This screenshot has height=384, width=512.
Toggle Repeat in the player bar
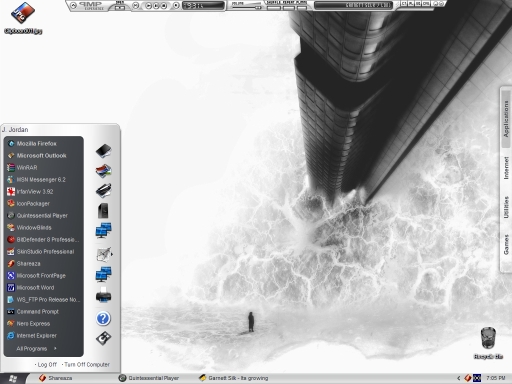tap(289, 7)
